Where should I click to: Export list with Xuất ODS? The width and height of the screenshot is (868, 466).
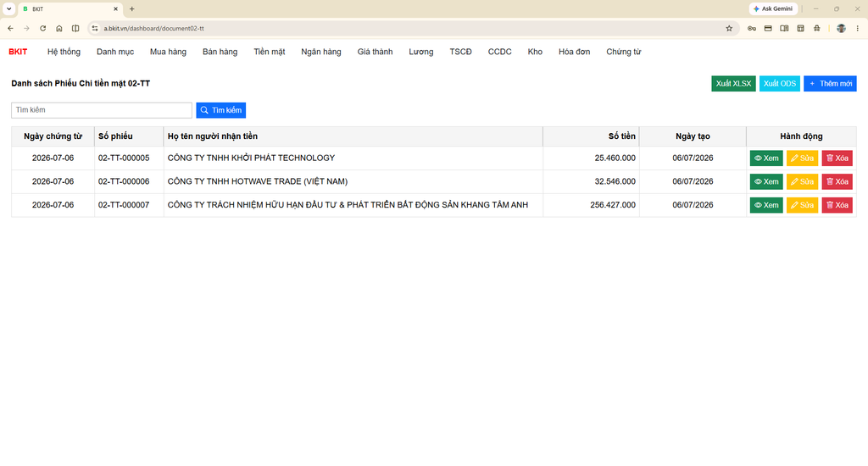pyautogui.click(x=780, y=84)
